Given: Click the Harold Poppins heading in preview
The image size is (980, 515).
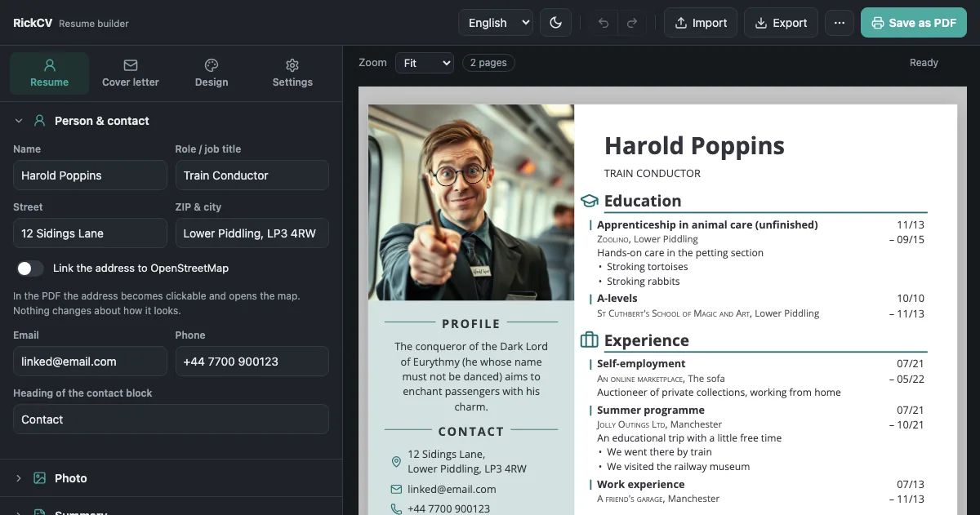Looking at the screenshot, I should [694, 146].
